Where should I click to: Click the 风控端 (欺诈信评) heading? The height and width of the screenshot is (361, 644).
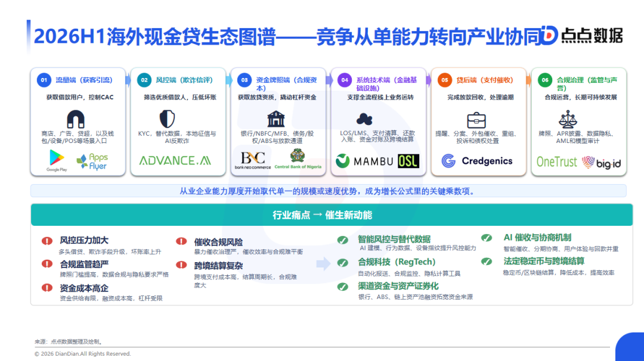[x=184, y=80]
